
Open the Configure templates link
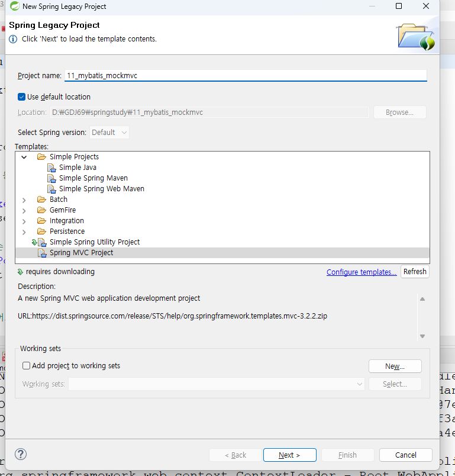tap(362, 272)
